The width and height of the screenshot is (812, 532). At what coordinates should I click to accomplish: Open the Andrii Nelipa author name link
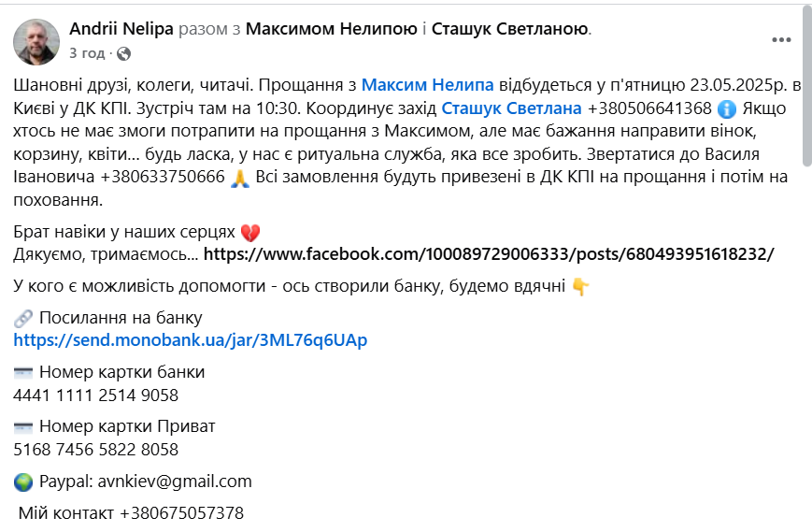[121, 29]
